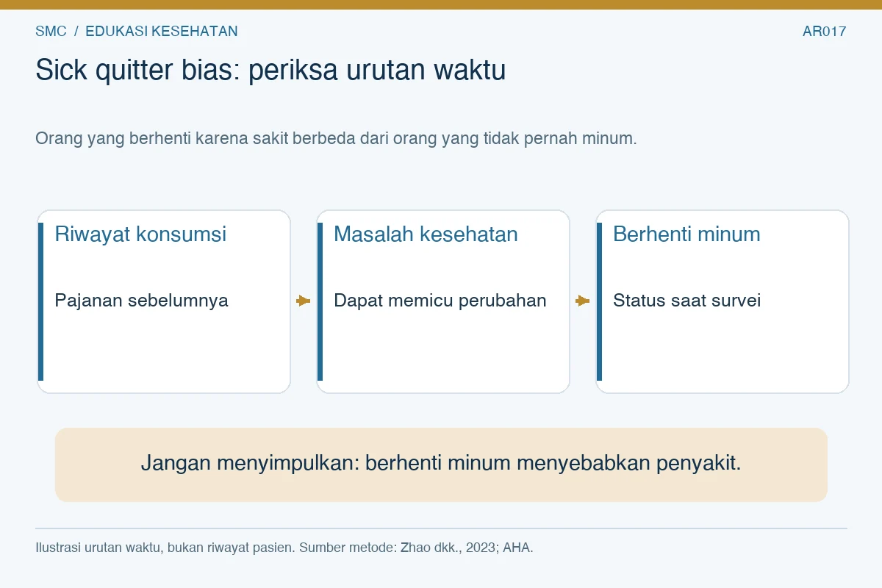Click arrow between Masalah kesehatan and Berhenti minum

583,301
